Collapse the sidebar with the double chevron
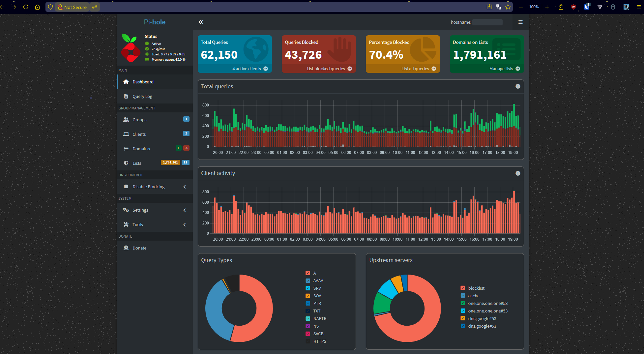Screen dimensions: 644x354 pyautogui.click(x=201, y=22)
